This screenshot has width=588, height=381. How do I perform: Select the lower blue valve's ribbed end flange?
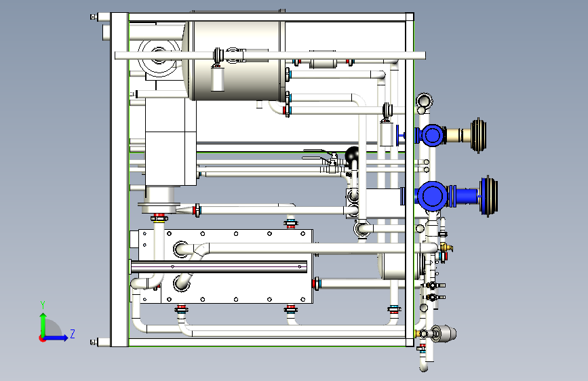(x=489, y=196)
